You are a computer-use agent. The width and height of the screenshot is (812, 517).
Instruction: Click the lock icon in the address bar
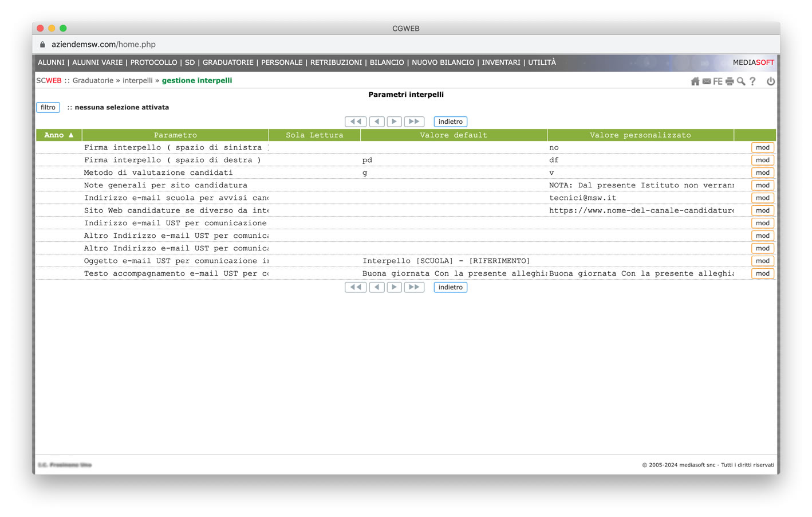(42, 45)
